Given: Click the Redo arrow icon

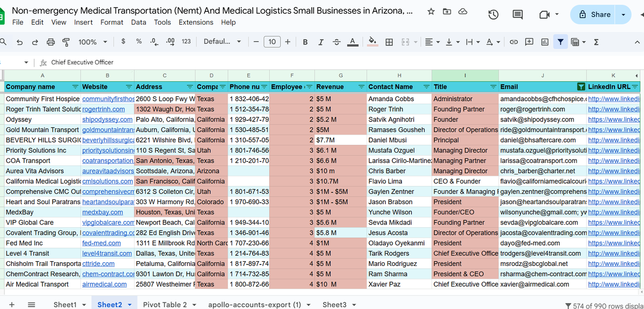Looking at the screenshot, I should (x=35, y=42).
